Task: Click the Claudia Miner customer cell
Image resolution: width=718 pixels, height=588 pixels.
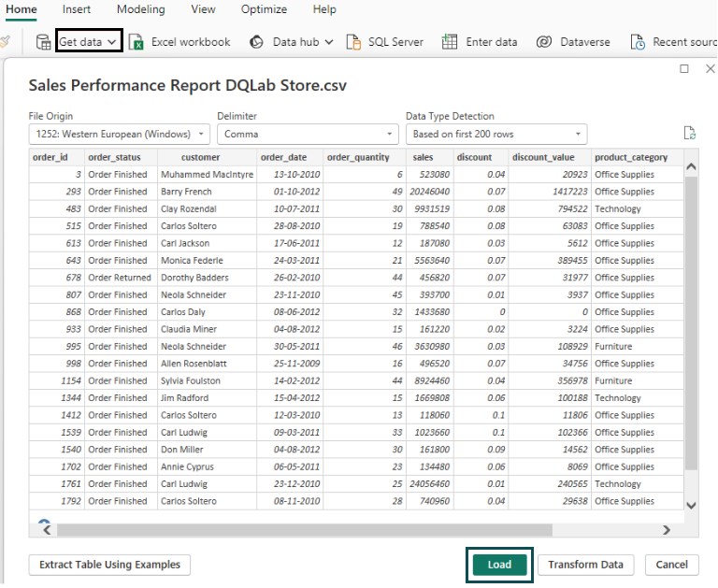Action: coord(207,329)
